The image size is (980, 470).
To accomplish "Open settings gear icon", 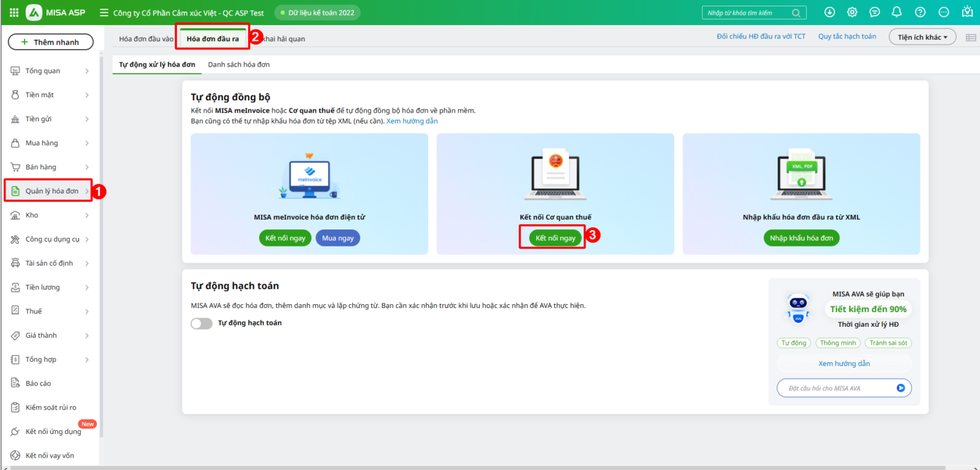I will pos(852,12).
